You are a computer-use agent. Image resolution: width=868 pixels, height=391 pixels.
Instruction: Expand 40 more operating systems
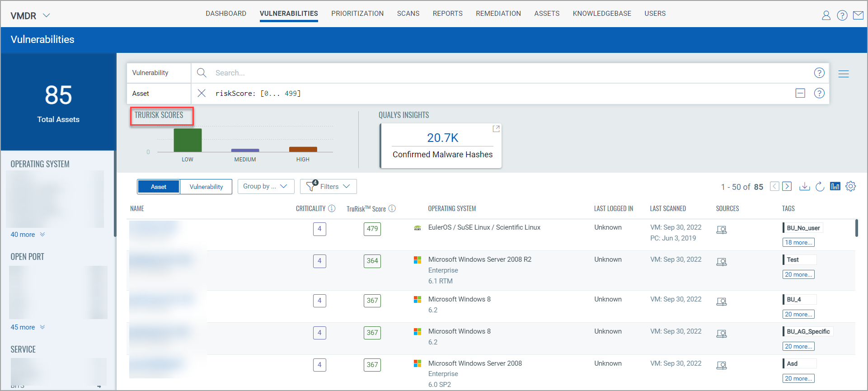point(28,234)
